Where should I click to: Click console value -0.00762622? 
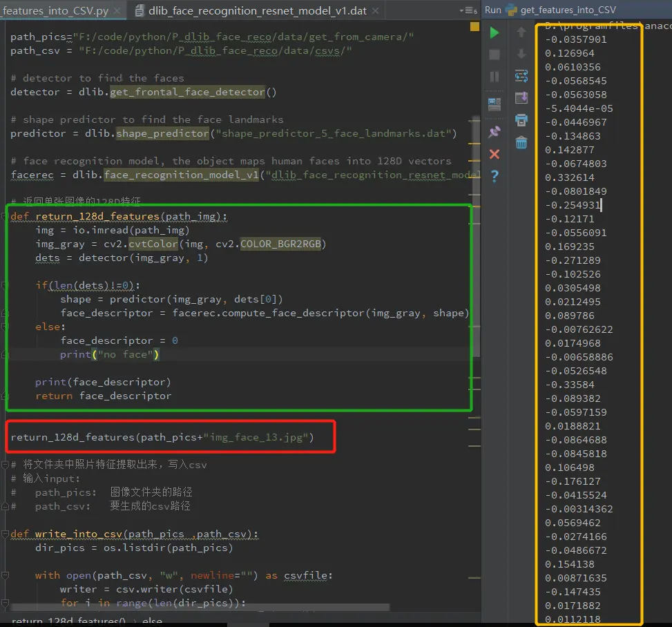tap(579, 329)
